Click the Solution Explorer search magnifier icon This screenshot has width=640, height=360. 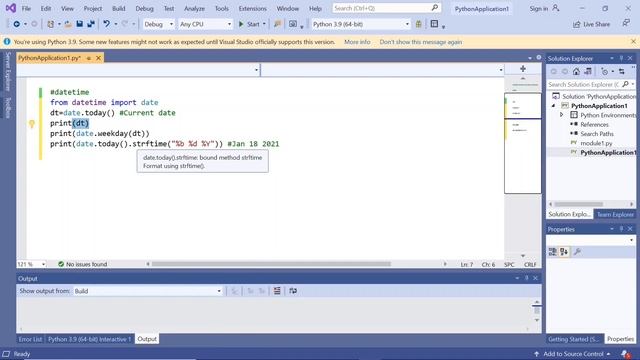(x=626, y=84)
